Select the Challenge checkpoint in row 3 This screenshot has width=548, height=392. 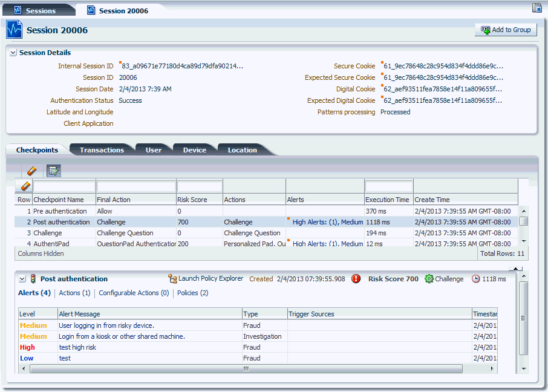266,233
